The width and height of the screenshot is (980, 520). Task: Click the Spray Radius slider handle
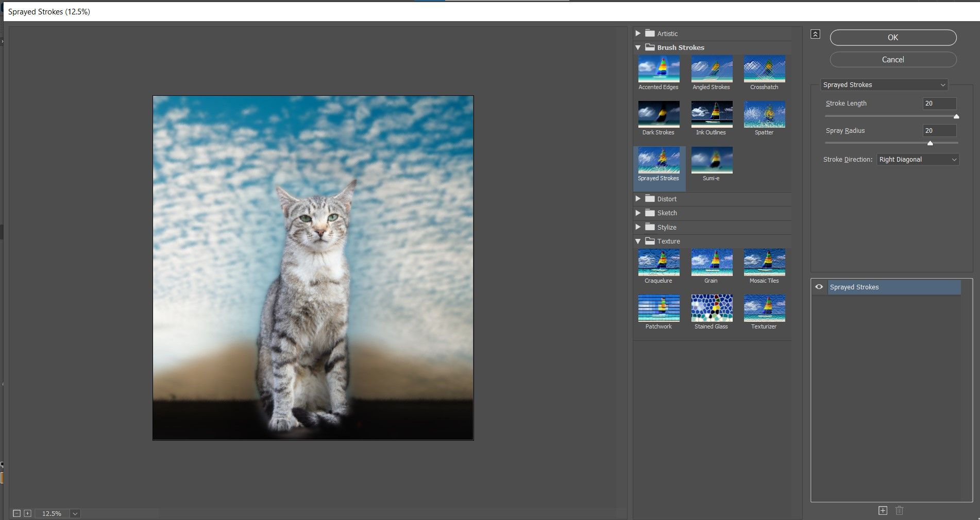930,143
